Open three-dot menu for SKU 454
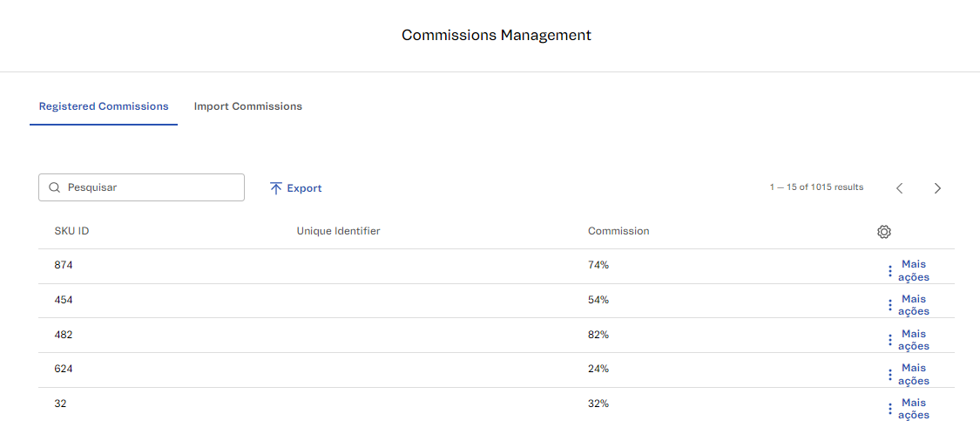This screenshot has height=421, width=980. (889, 305)
